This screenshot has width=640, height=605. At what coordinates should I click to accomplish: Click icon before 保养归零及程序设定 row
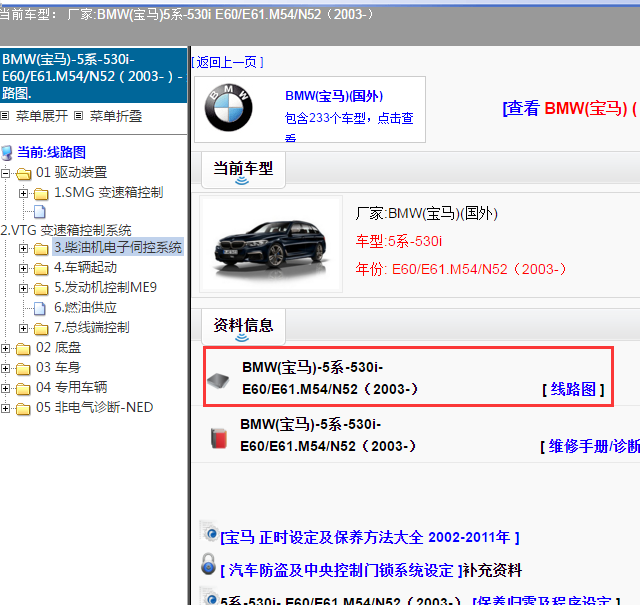209,596
